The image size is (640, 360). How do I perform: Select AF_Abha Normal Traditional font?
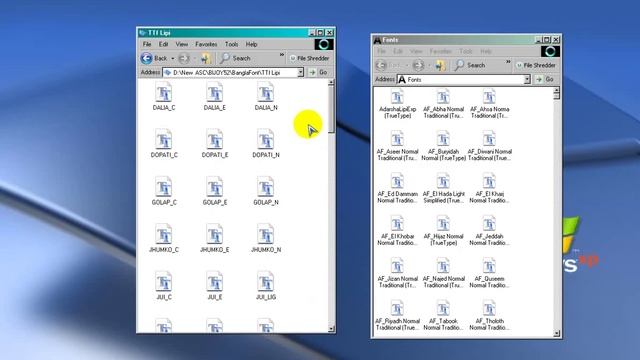click(x=443, y=104)
